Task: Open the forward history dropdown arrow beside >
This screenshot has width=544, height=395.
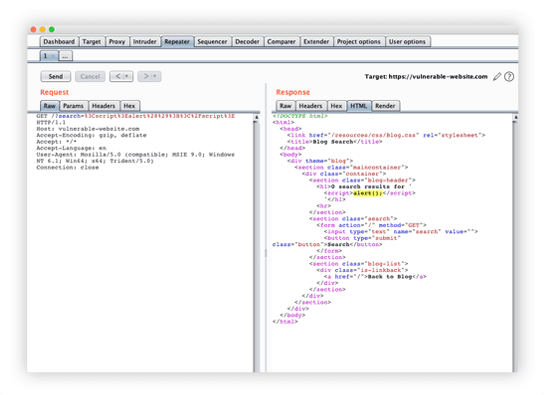Action: tap(155, 76)
